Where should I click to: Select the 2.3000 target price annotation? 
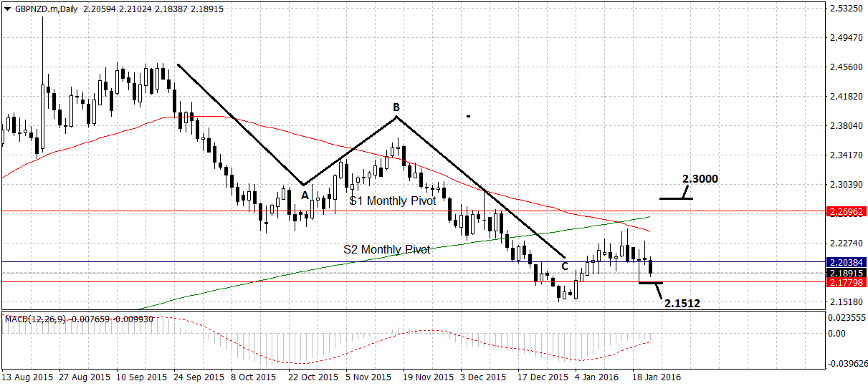coord(700,179)
